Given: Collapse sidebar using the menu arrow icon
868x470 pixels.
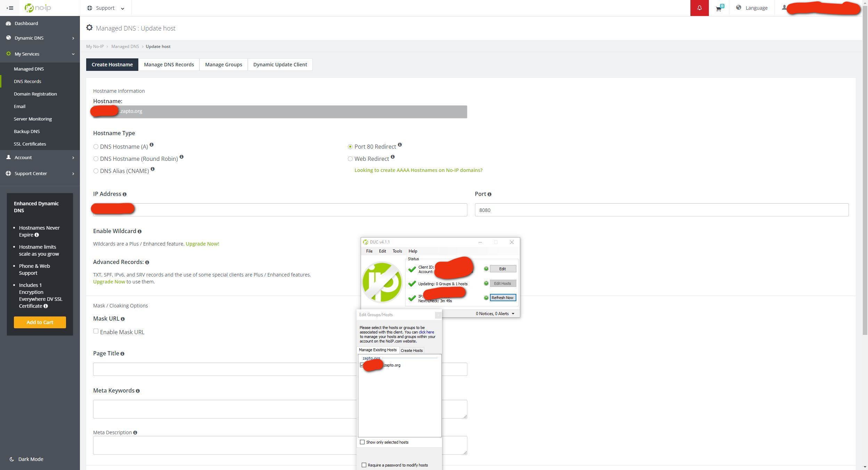Looking at the screenshot, I should click(10, 8).
